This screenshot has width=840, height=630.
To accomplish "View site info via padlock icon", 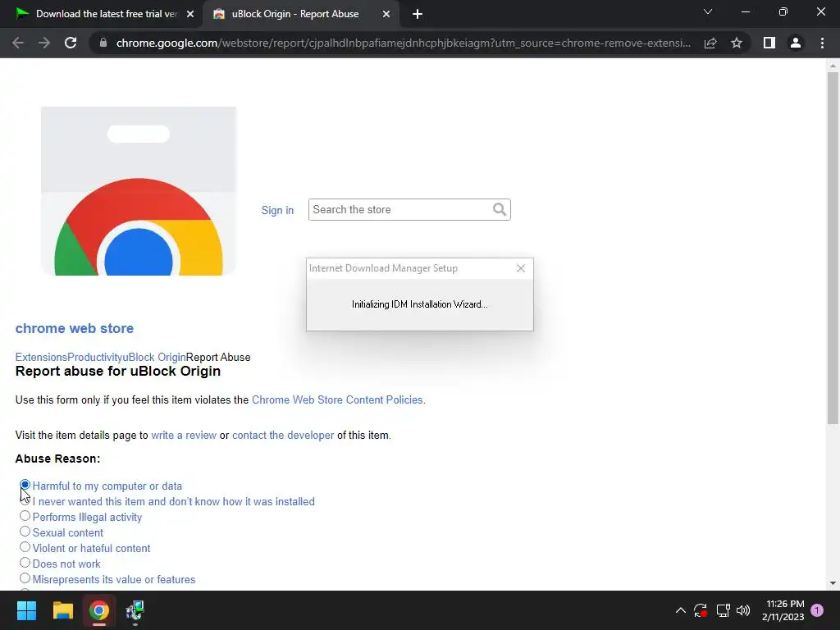I will click(x=103, y=43).
